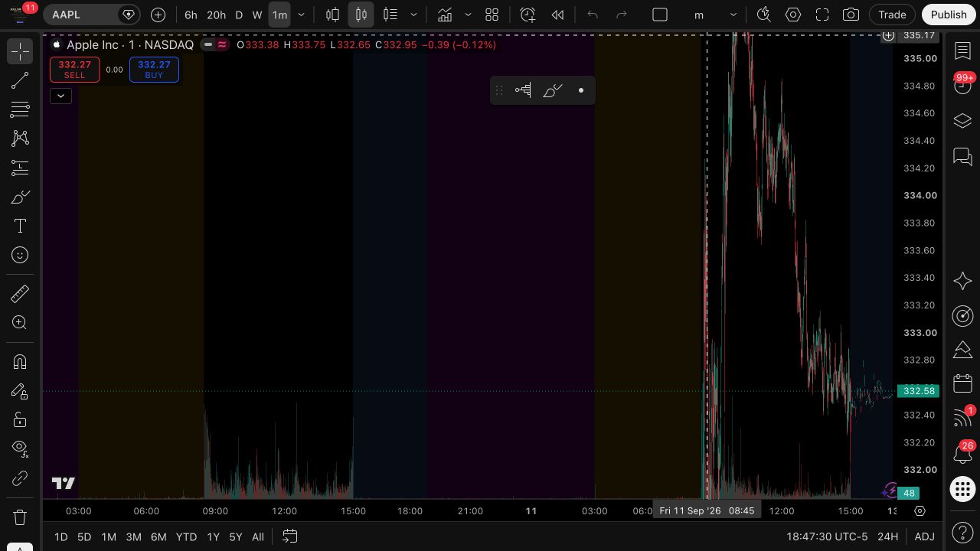Open the Fibonacci tools in left toolbar

[x=20, y=109]
